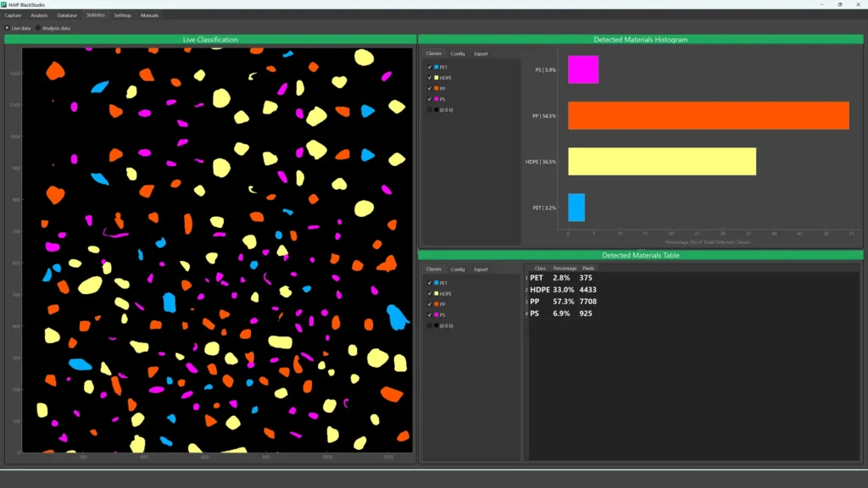The height and width of the screenshot is (488, 868).
Task: Select the Statistics tab
Action: tap(95, 15)
